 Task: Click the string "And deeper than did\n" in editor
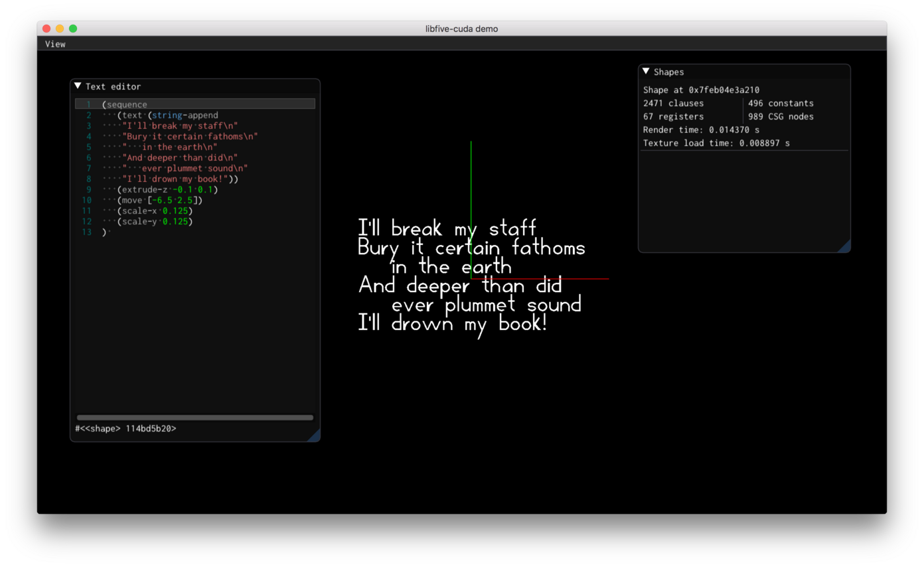(180, 157)
